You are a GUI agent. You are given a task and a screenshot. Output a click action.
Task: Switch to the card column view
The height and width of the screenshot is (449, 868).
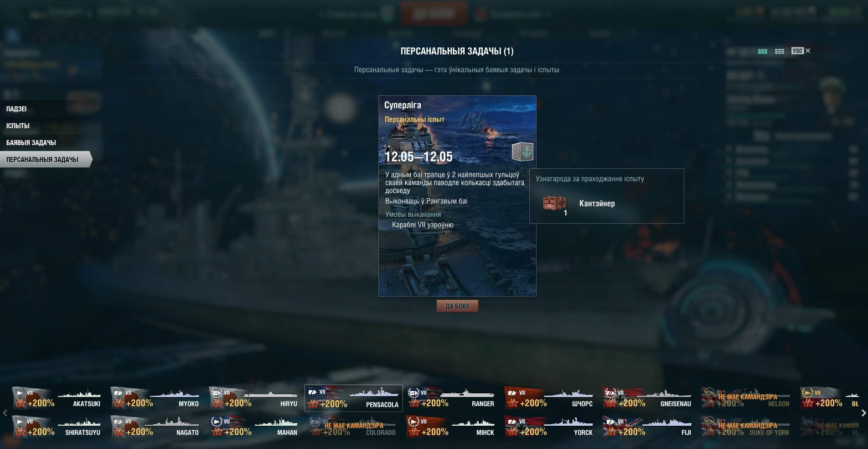[x=762, y=51]
